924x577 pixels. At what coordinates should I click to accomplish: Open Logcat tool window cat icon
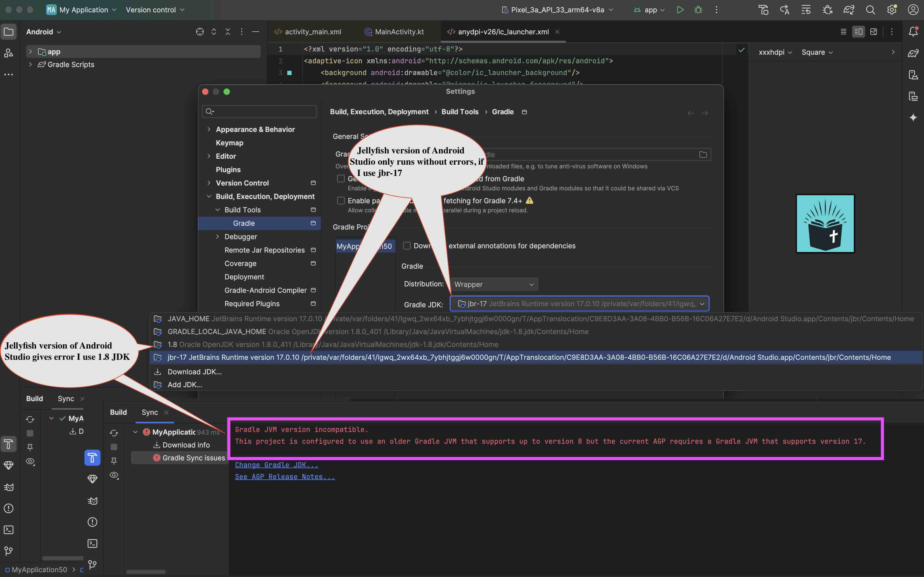click(x=8, y=487)
